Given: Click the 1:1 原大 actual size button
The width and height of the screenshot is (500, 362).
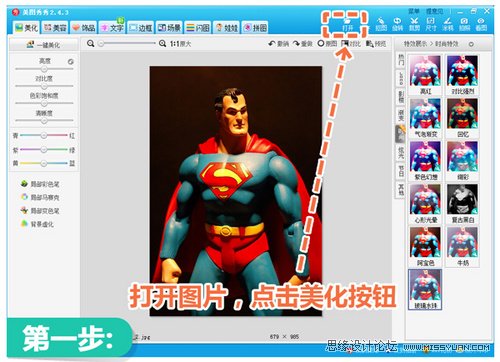Looking at the screenshot, I should tap(180, 44).
